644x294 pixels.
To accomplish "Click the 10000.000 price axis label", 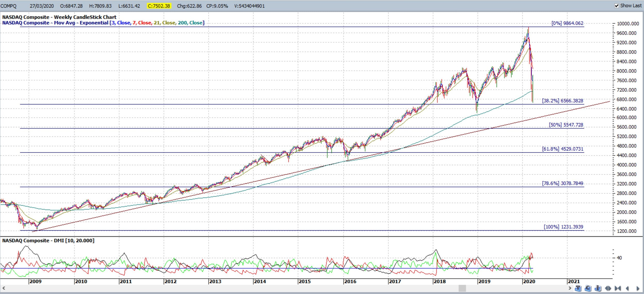I will click(x=628, y=24).
